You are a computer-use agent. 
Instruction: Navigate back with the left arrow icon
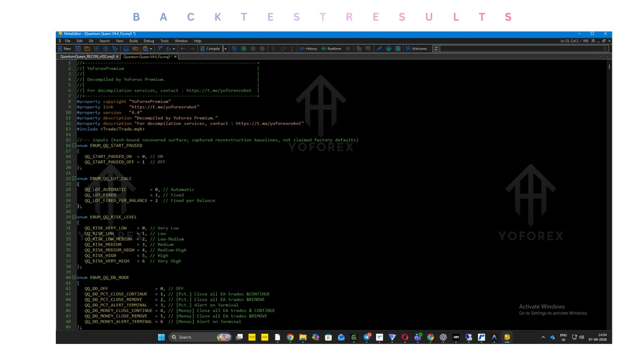183,49
